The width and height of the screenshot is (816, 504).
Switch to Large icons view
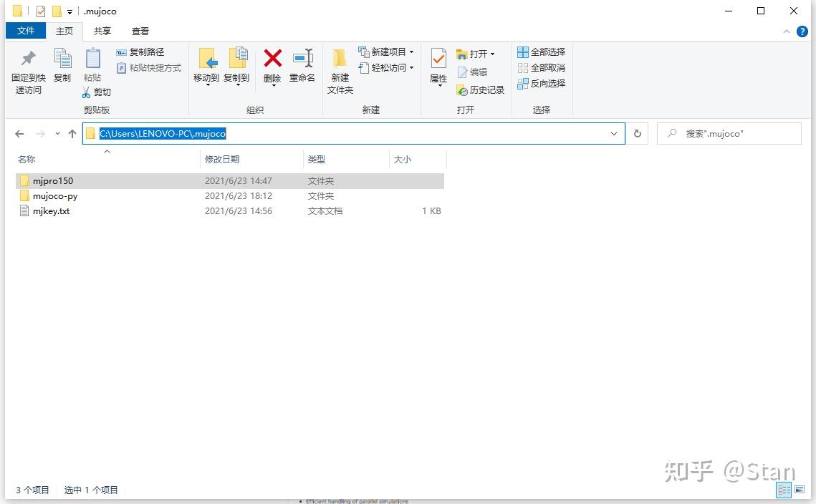point(800,490)
